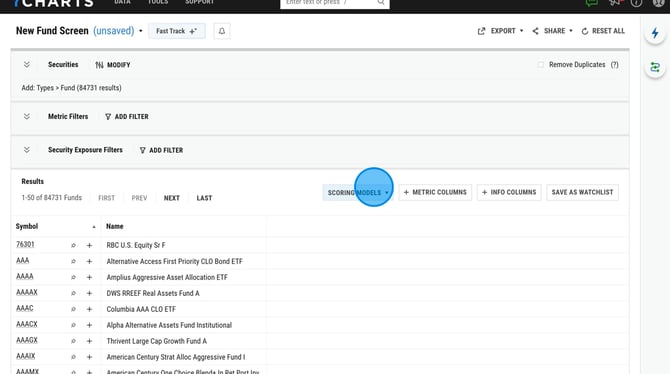Click Add Filter in Security Exposure Filters

pos(162,150)
